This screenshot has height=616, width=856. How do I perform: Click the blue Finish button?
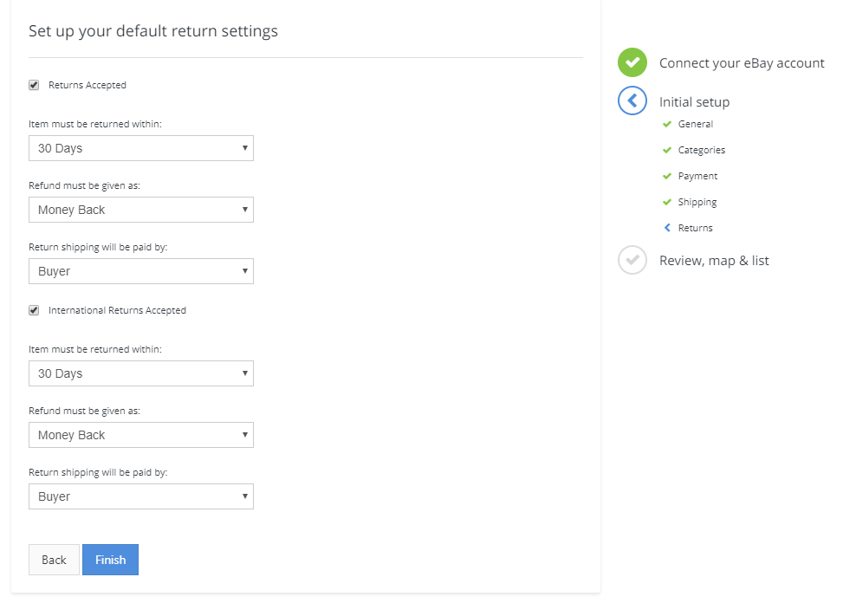click(x=110, y=560)
